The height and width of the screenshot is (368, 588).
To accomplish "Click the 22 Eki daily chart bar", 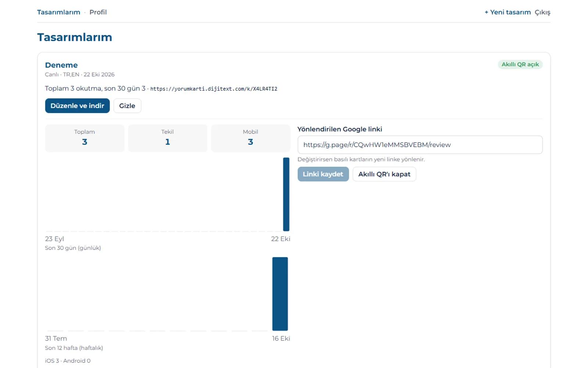I will pyautogui.click(x=286, y=194).
